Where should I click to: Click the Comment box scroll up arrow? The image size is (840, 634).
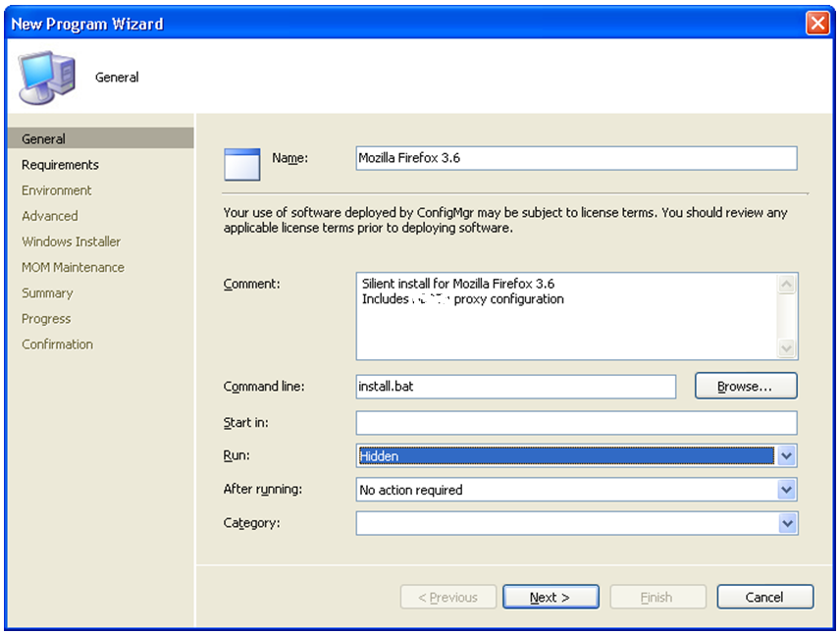pos(786,284)
